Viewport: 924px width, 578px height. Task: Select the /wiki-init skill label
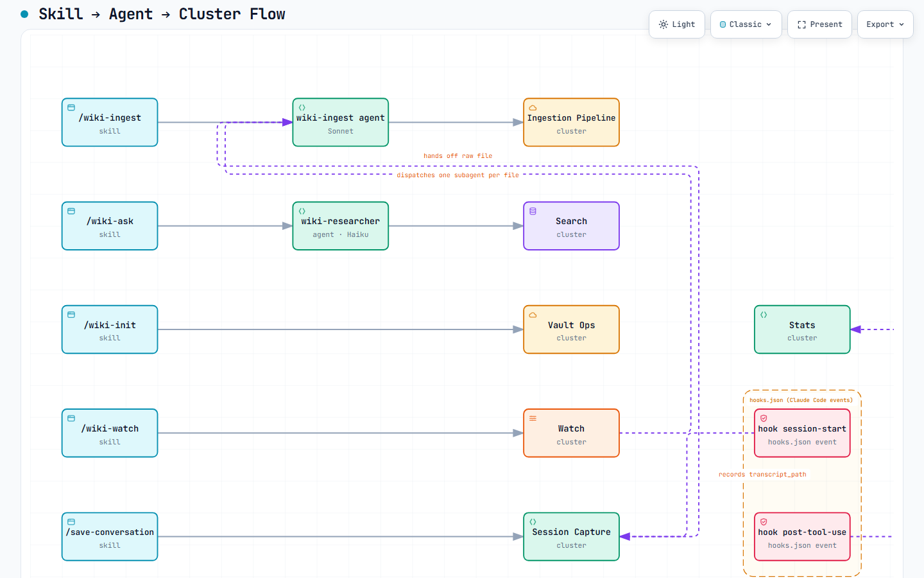pyautogui.click(x=110, y=325)
